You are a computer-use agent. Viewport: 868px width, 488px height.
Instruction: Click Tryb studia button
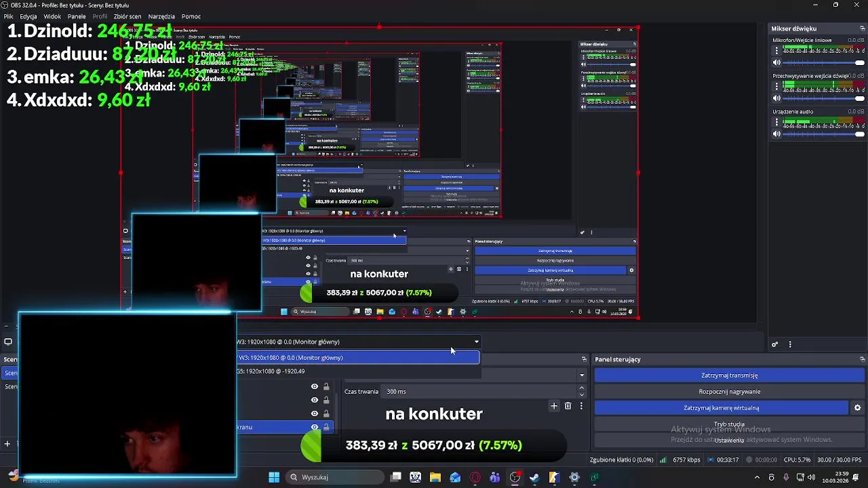click(730, 424)
